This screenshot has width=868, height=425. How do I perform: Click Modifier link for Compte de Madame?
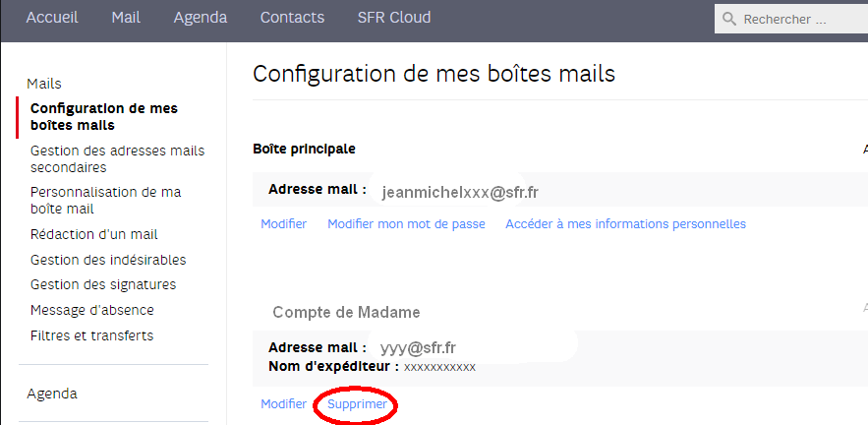pyautogui.click(x=283, y=404)
